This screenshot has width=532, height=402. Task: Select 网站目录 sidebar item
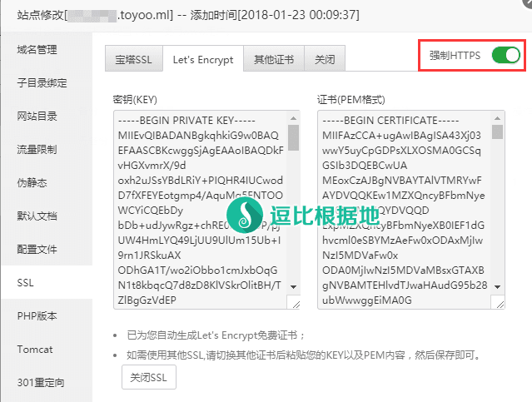(x=37, y=117)
